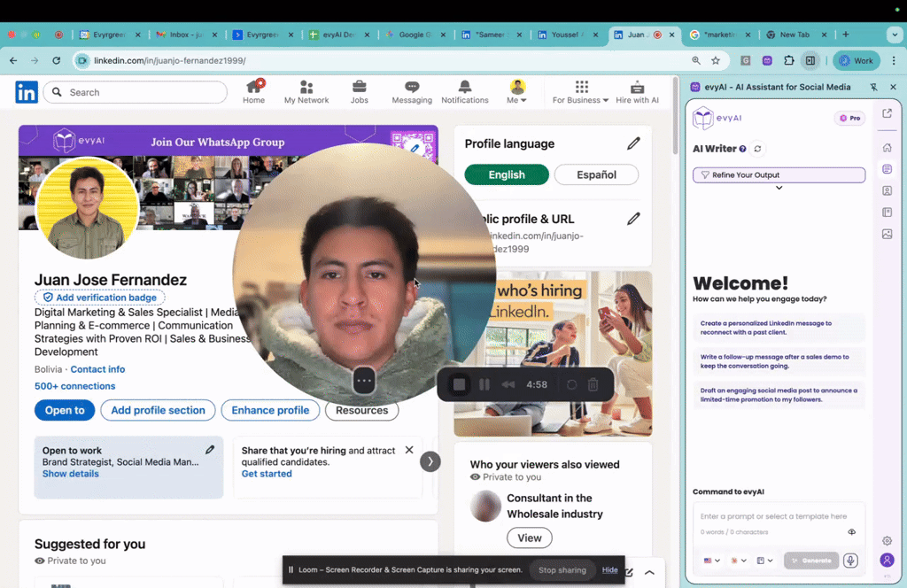The height and width of the screenshot is (588, 907).
Task: Select reconnect with past client suggestion
Action: tap(779, 328)
